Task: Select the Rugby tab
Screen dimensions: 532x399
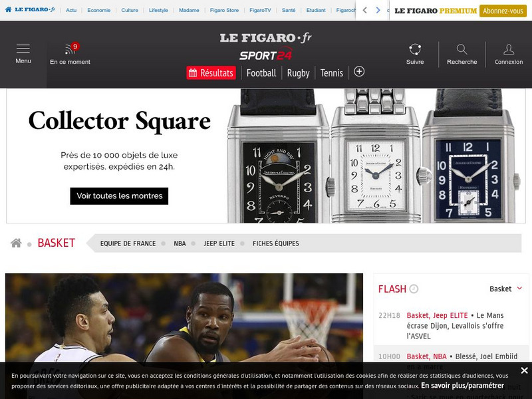Action: pyautogui.click(x=298, y=73)
